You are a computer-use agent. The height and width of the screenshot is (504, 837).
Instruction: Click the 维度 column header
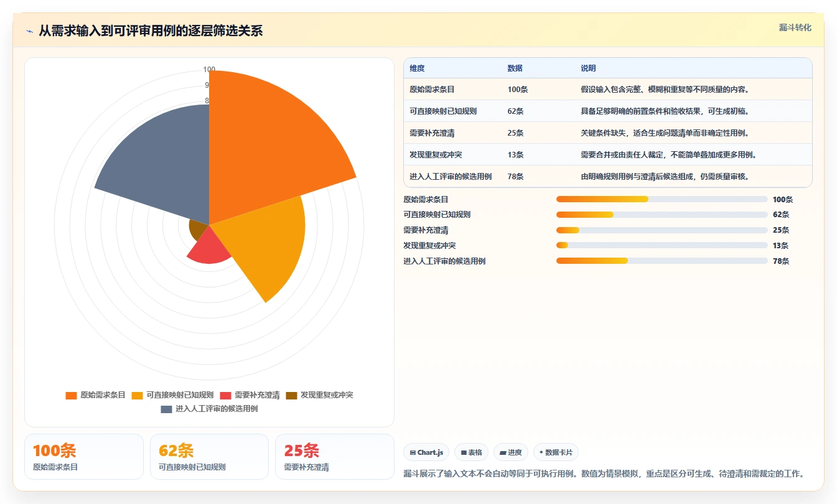pos(417,68)
